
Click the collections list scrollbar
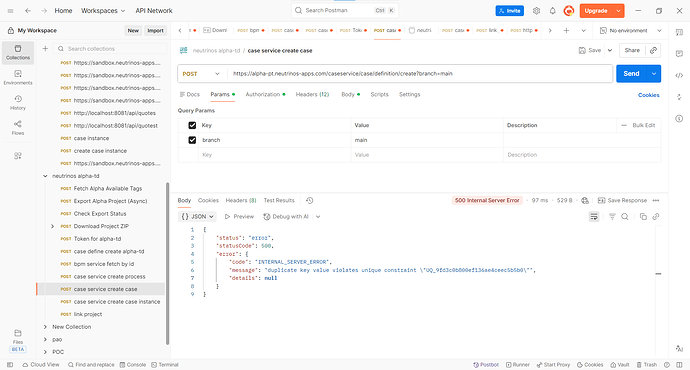(167, 264)
